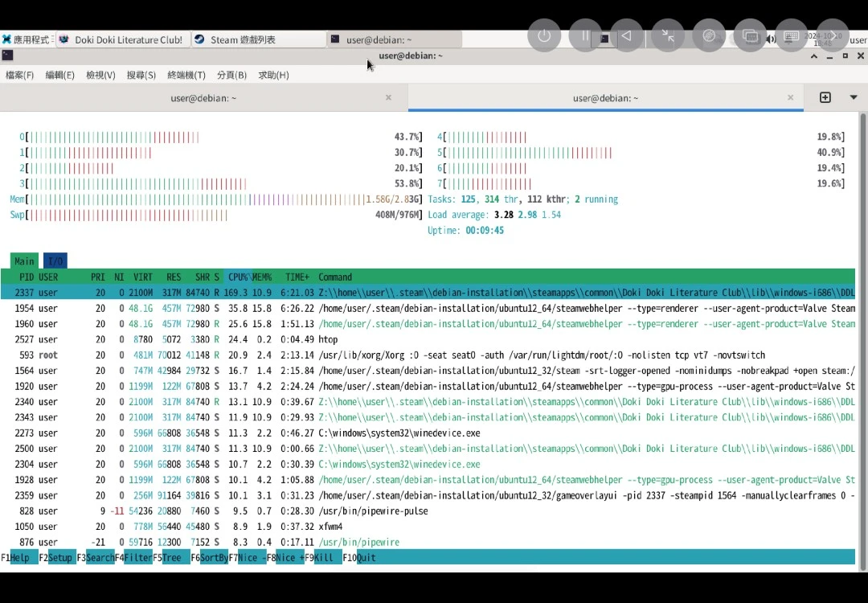Click the F9 Kill button
This screenshot has width=868, height=603.
coord(323,557)
